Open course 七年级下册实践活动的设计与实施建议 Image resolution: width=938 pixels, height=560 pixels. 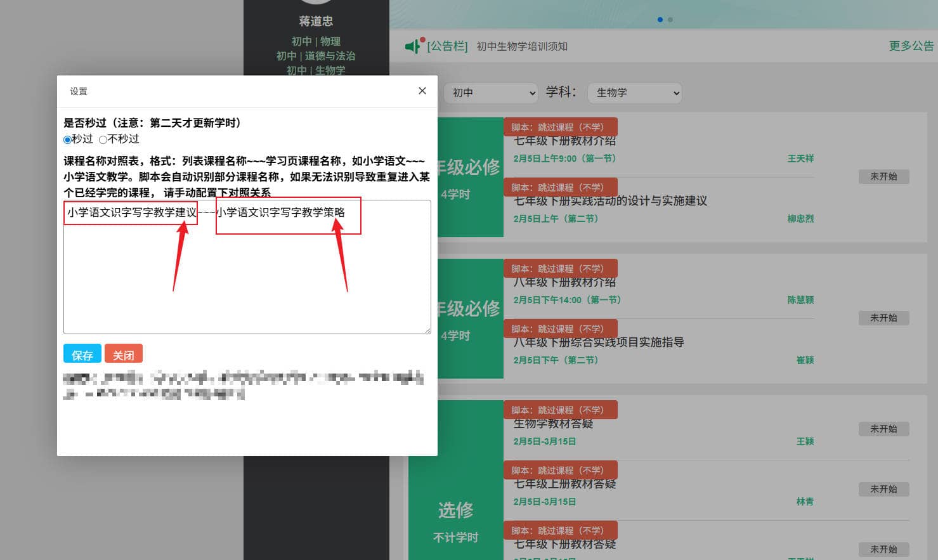(610, 201)
